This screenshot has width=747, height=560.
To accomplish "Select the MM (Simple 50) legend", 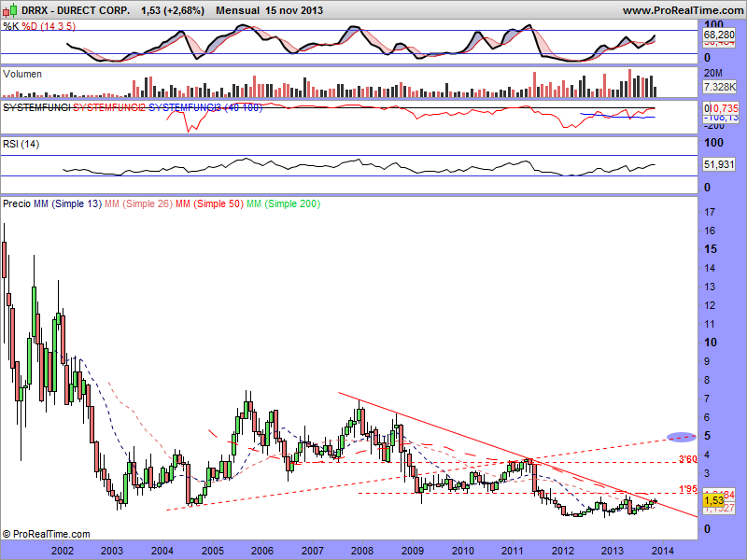I will click(209, 203).
